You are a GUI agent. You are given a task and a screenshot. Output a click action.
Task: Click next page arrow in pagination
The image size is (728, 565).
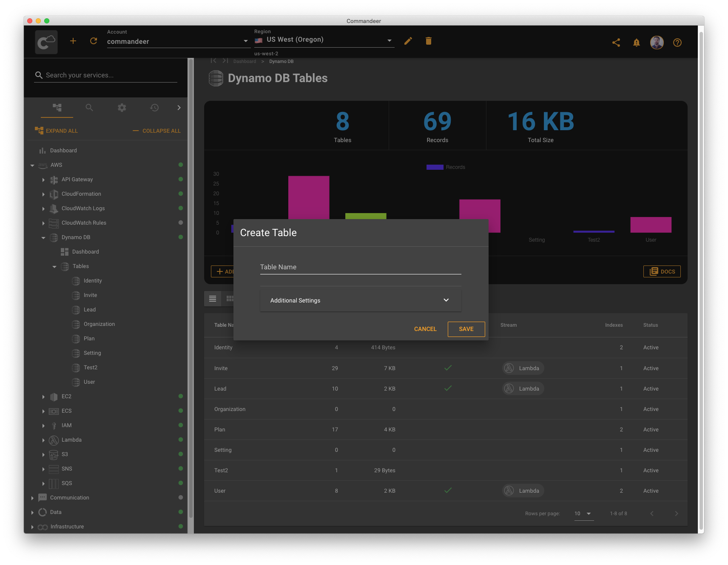(x=677, y=514)
